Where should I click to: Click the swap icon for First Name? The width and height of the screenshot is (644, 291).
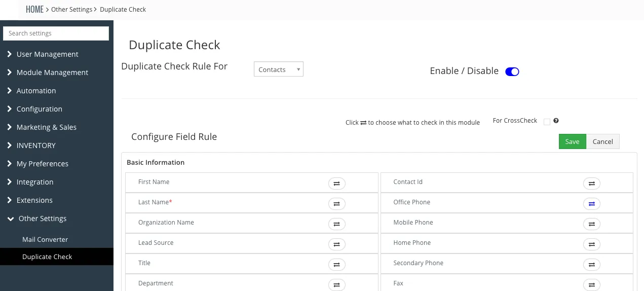pyautogui.click(x=336, y=184)
